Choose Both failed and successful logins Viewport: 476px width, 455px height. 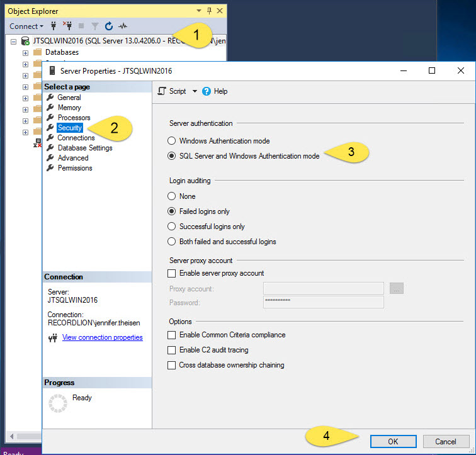[171, 242]
